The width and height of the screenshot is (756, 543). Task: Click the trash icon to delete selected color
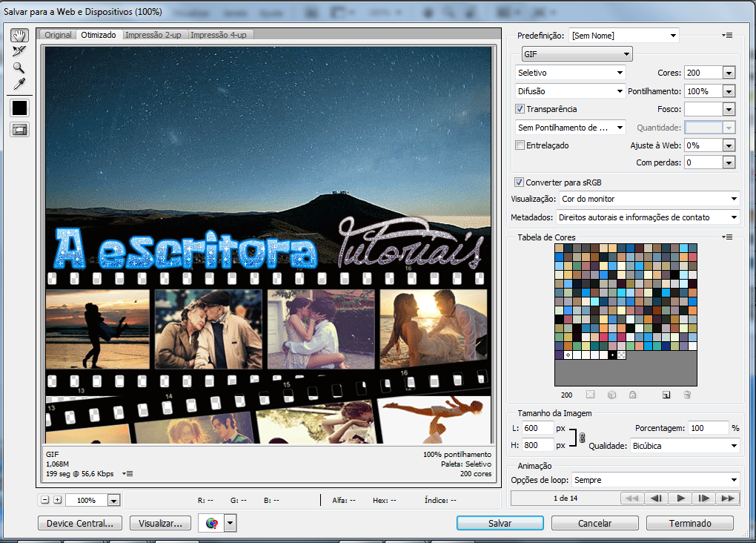(x=688, y=395)
